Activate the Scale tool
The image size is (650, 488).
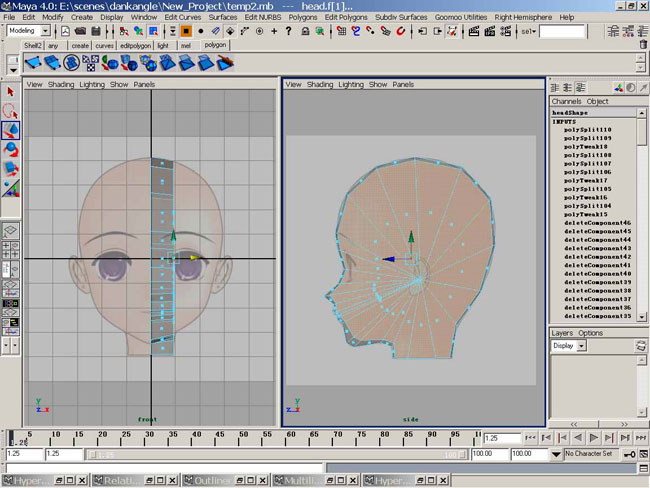tap(10, 169)
